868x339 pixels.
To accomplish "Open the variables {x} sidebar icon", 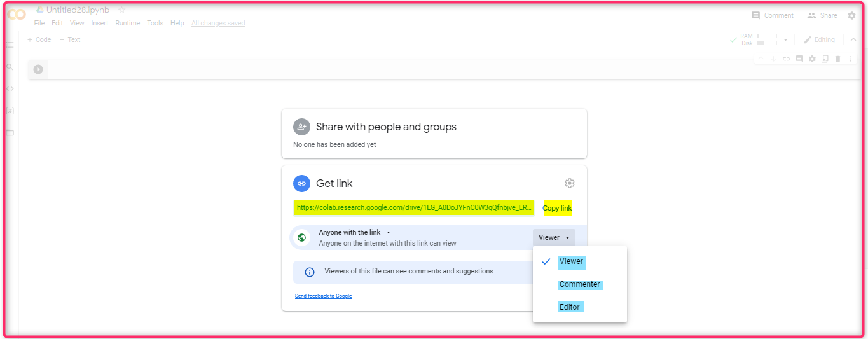I will (x=10, y=110).
